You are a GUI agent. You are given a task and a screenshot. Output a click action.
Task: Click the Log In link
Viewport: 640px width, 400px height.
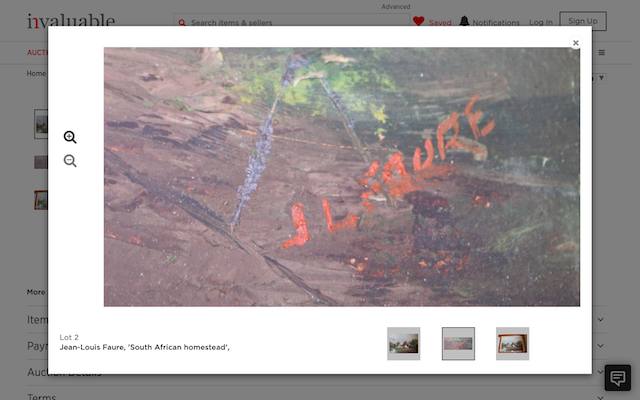point(540,22)
